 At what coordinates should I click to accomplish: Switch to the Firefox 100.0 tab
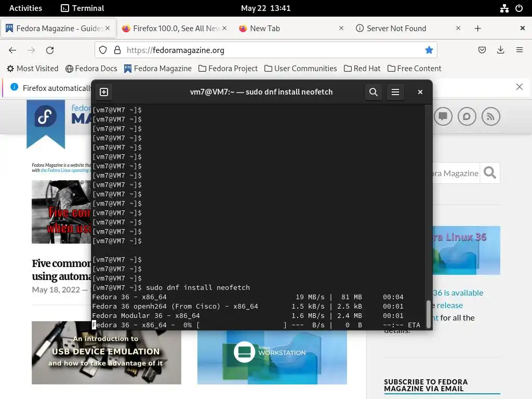pyautogui.click(x=175, y=29)
